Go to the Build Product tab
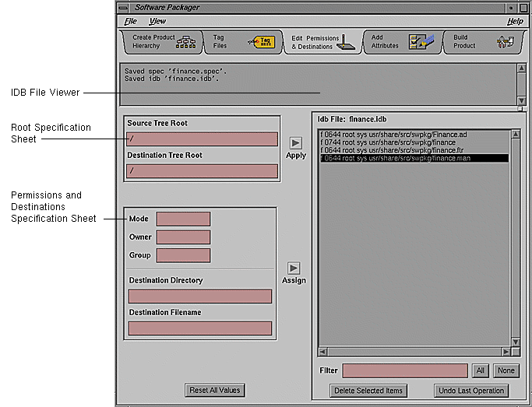532x407 pixels. 482,42
